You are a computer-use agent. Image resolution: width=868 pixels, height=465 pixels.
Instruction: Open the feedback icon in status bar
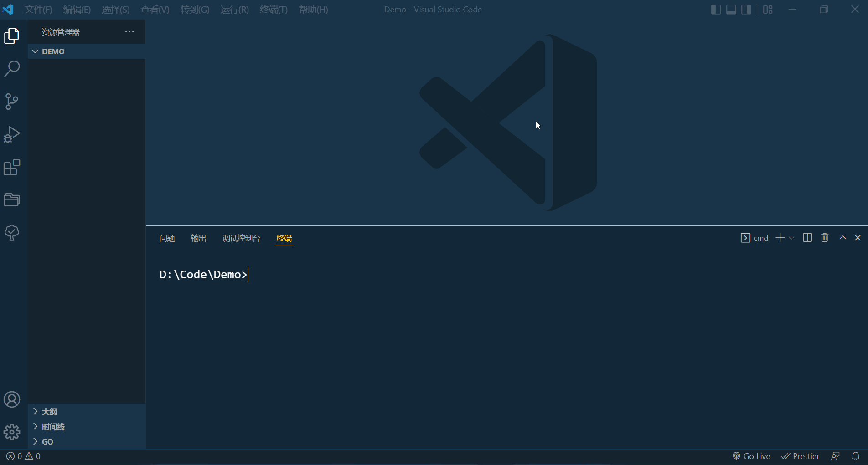[835, 456]
